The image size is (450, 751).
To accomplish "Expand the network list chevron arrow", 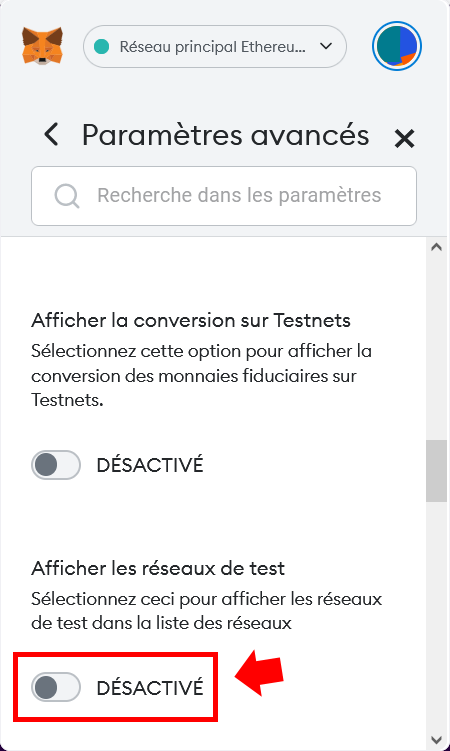I will (326, 46).
